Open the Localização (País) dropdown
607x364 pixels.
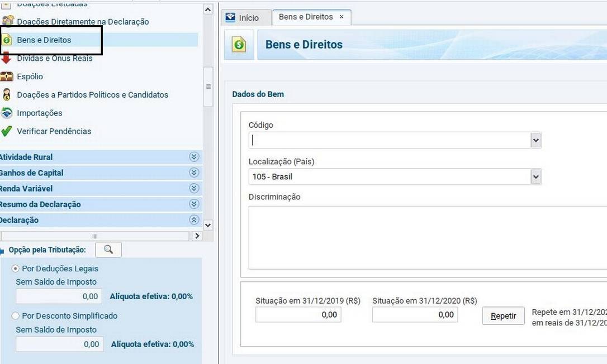tap(535, 177)
